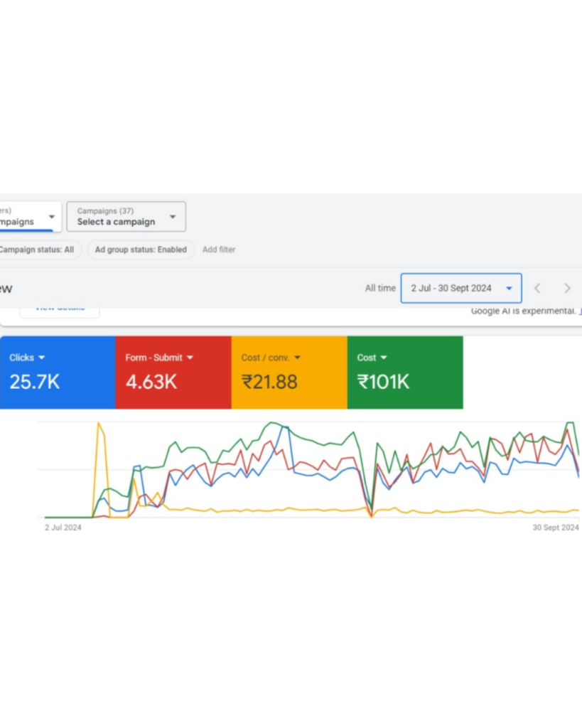582x728 pixels.
Task: Click 'Add filter' in the filter bar
Action: 219,250
